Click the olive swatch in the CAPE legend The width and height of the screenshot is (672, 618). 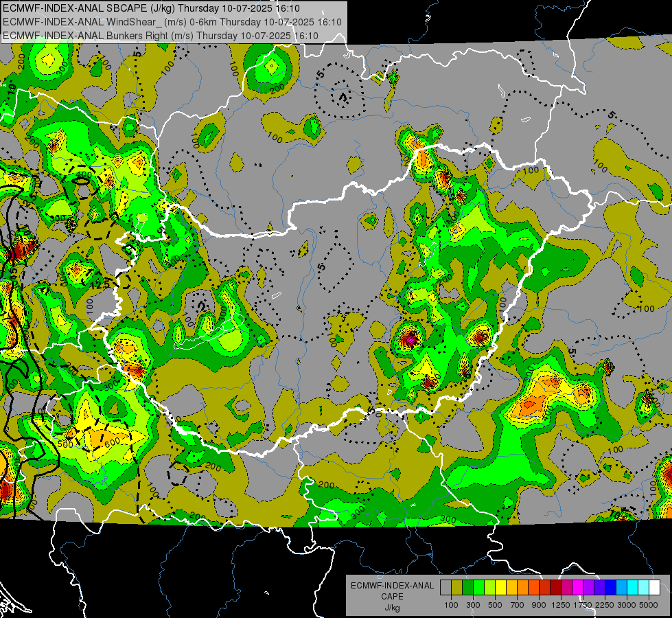[457, 587]
